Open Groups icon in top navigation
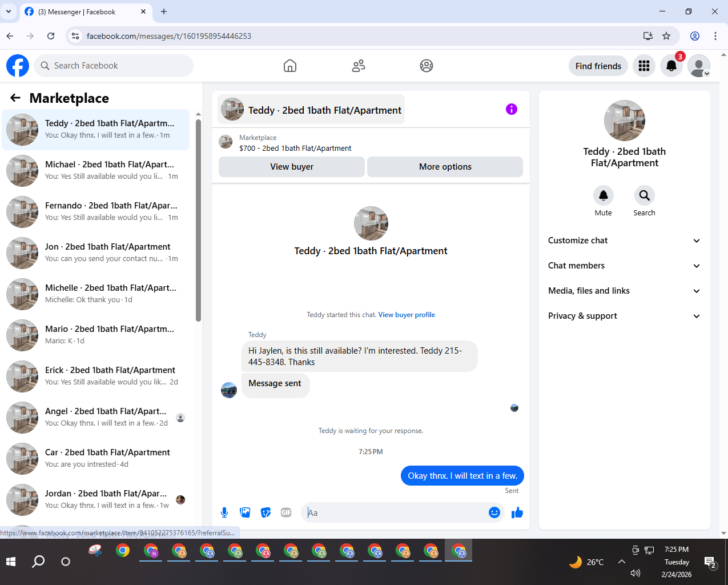Image resolution: width=728 pixels, height=585 pixels. coord(427,66)
